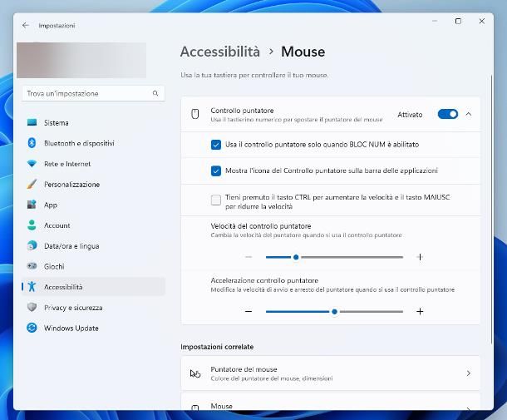Increase pointer speed with plus button
Image resolution: width=507 pixels, height=420 pixels.
(x=420, y=257)
